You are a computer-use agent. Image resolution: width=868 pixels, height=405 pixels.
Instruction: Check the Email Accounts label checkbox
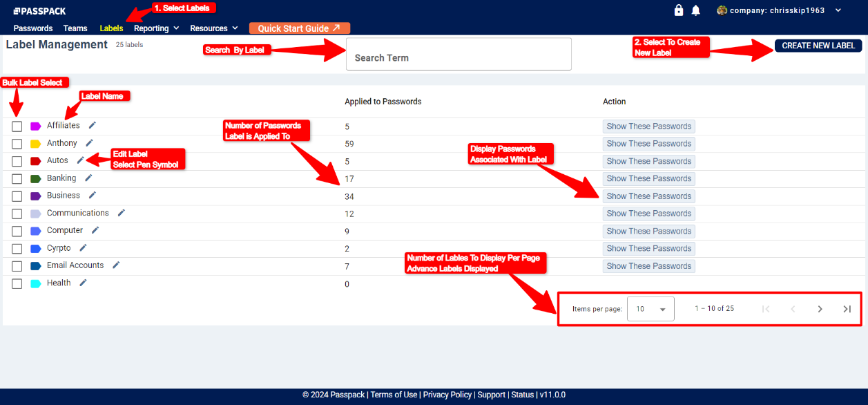tap(17, 266)
